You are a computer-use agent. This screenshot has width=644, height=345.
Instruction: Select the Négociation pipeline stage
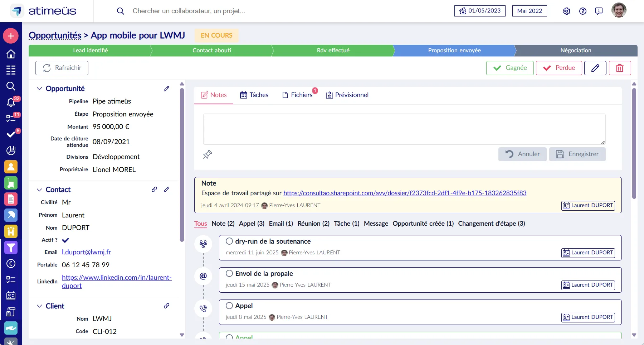pos(576,51)
